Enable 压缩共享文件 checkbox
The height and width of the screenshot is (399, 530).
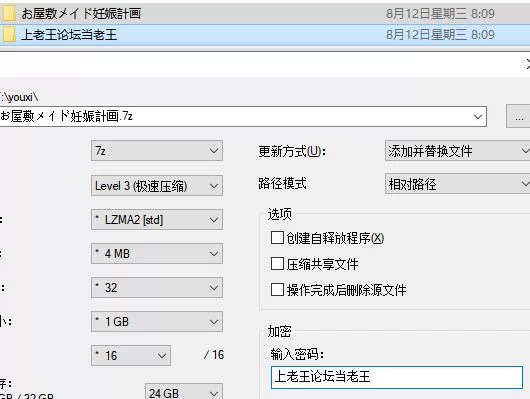point(277,264)
